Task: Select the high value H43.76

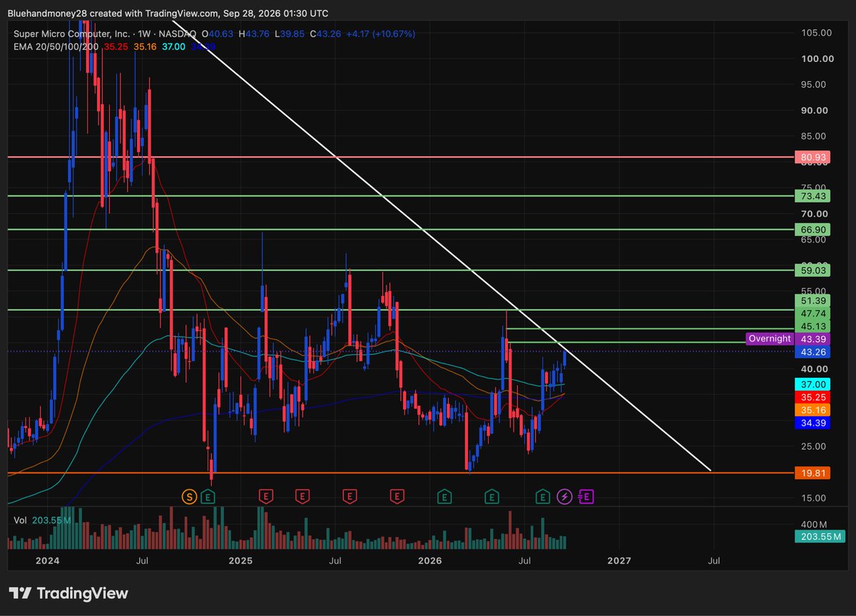Action: 255,34
